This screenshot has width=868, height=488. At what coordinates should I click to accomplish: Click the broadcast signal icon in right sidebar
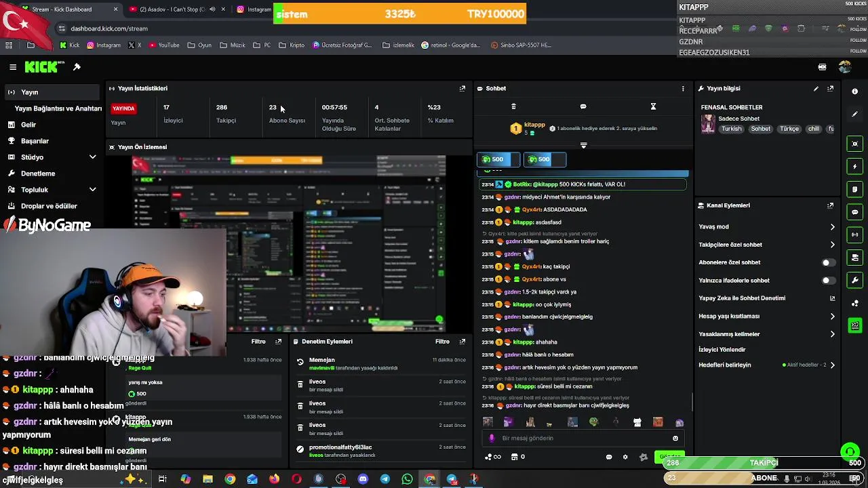click(854, 235)
